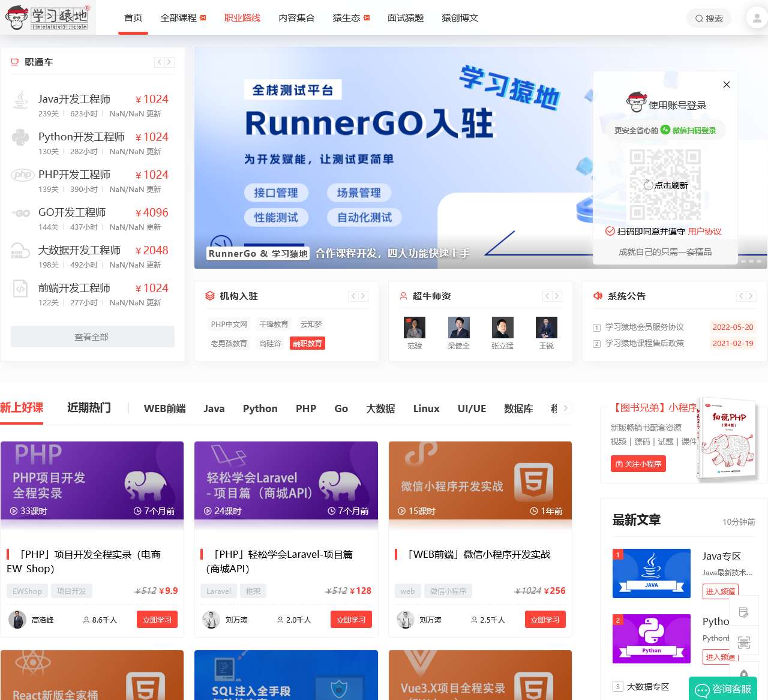This screenshot has width=768, height=700.
Task: Click the 微信扫码登录 WeChat icon
Action: [x=665, y=130]
